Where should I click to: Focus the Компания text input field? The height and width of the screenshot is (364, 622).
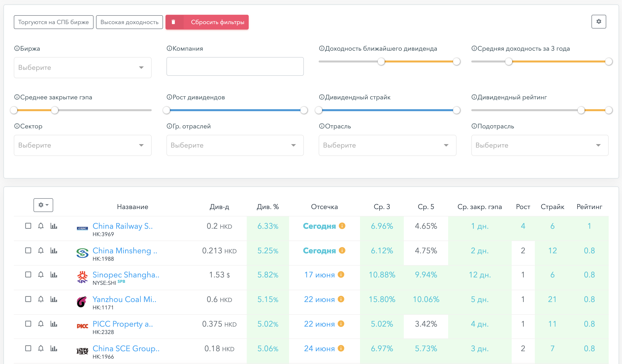pos(235,66)
